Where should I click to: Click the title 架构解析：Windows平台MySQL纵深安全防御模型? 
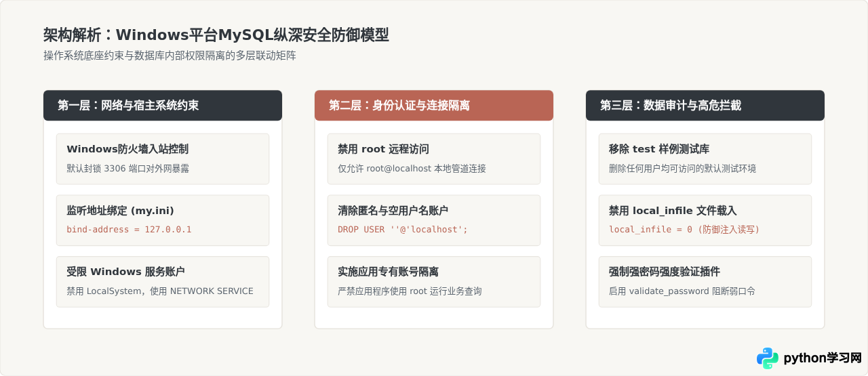[x=216, y=35]
